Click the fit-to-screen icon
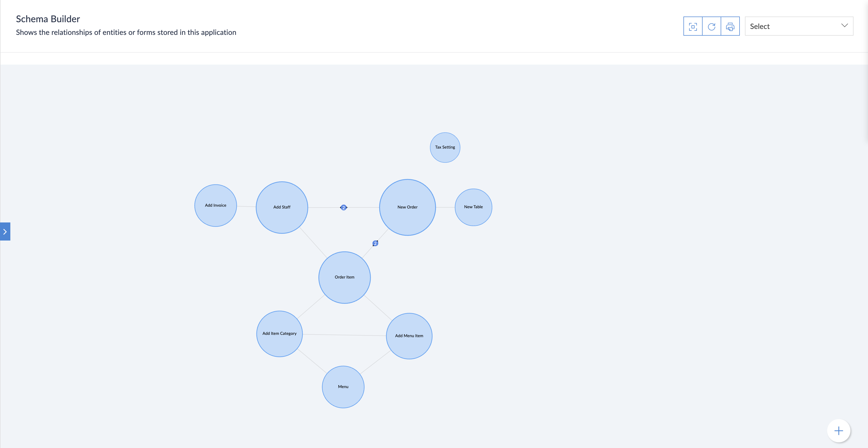The width and height of the screenshot is (868, 448). (x=693, y=26)
